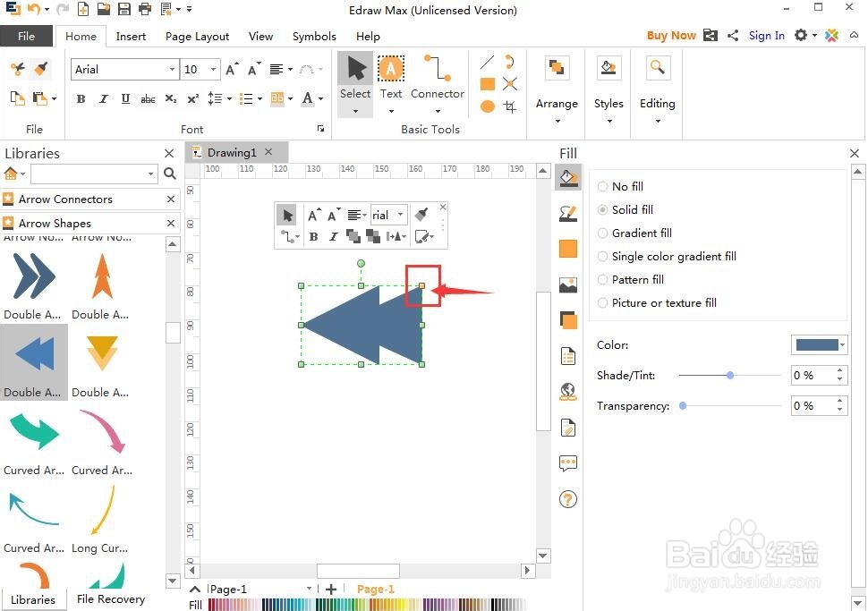Click the Bold button in Font group
The height and width of the screenshot is (611, 868).
(x=81, y=99)
